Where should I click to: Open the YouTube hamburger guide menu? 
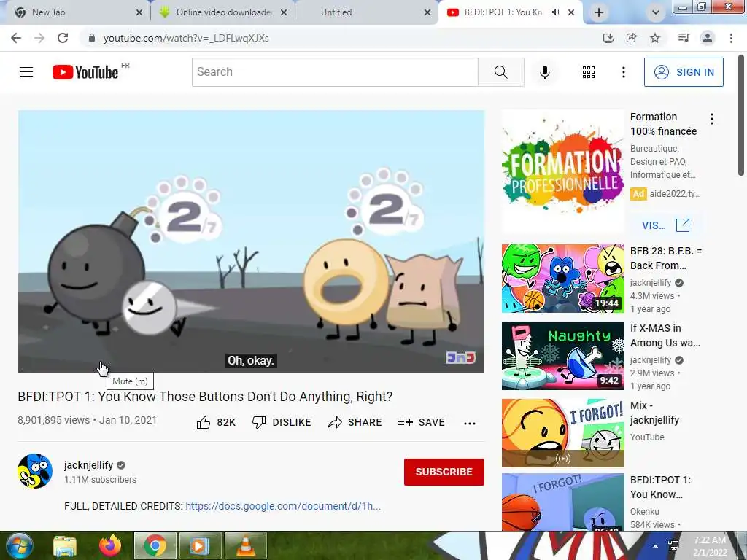pyautogui.click(x=26, y=72)
